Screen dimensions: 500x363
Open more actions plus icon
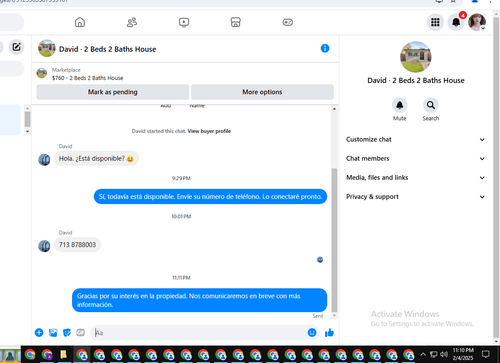(39, 332)
